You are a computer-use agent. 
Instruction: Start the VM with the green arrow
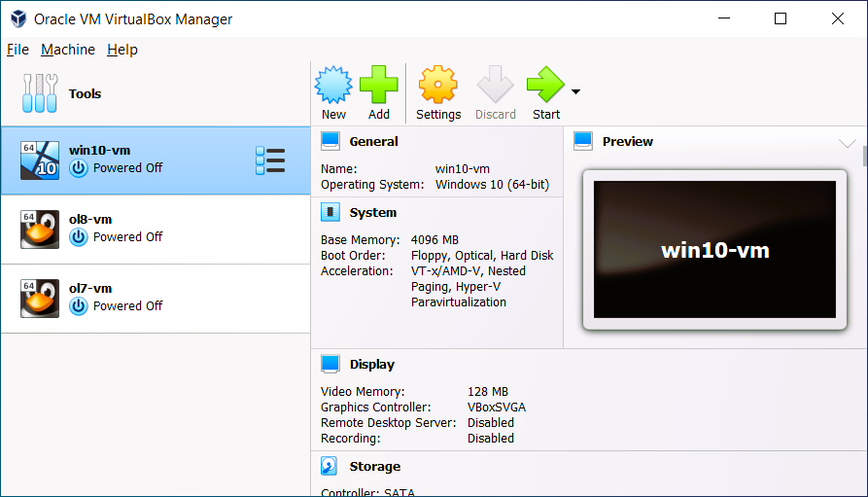pyautogui.click(x=546, y=85)
